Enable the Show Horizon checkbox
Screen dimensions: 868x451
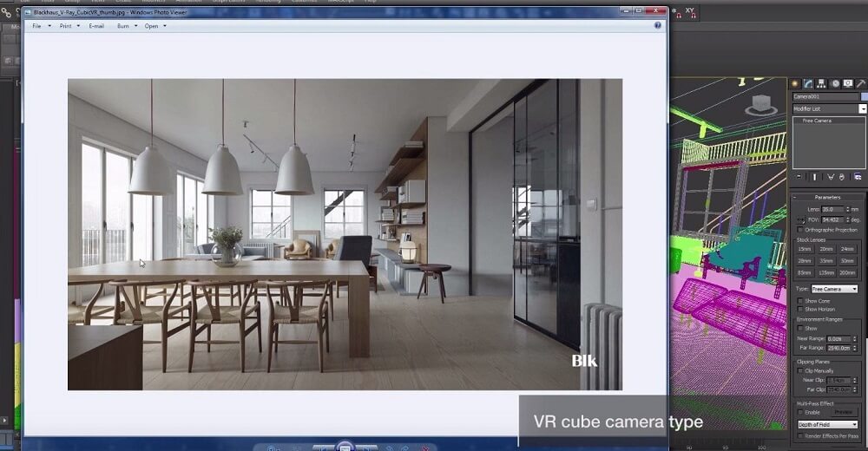[x=800, y=310]
